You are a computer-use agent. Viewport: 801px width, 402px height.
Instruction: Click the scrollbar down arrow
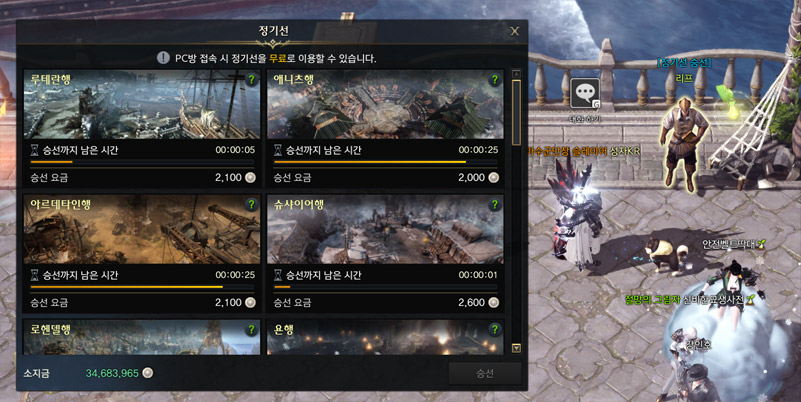[516, 348]
